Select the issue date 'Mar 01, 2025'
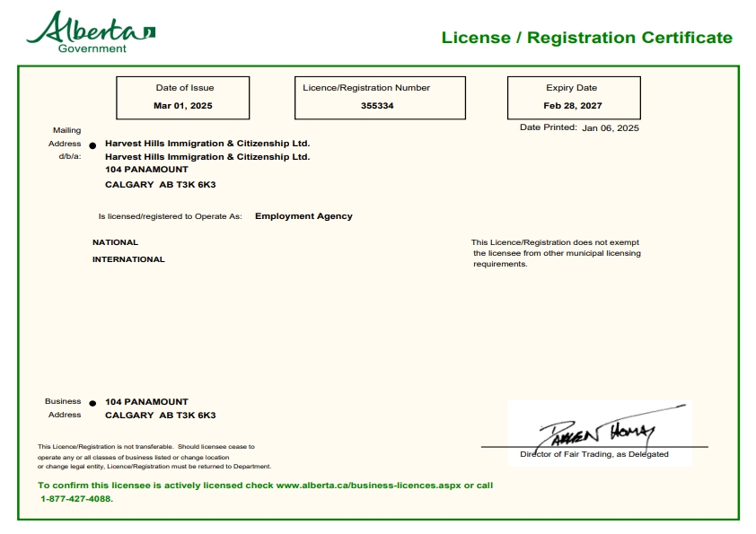 [x=183, y=106]
